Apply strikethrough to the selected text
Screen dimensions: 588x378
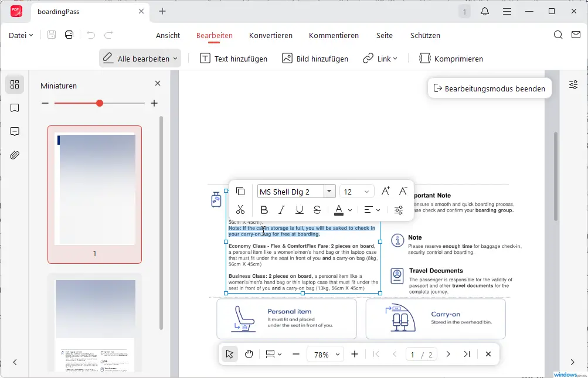[x=317, y=209]
